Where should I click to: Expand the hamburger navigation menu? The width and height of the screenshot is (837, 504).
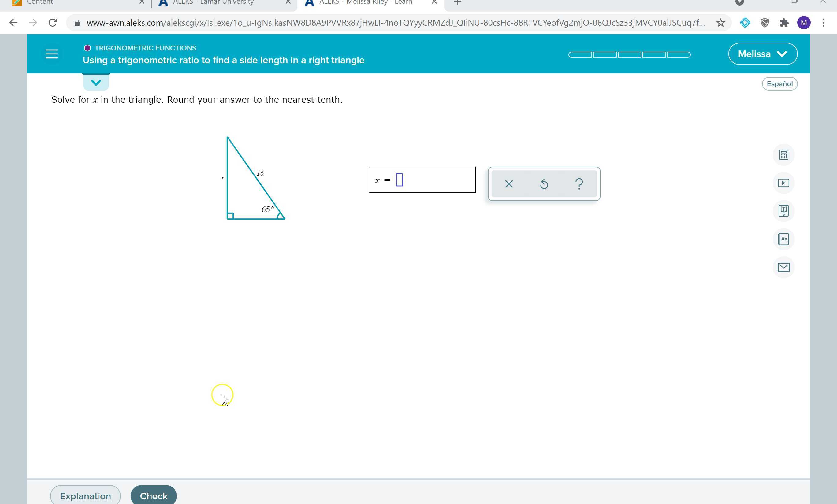click(x=52, y=54)
